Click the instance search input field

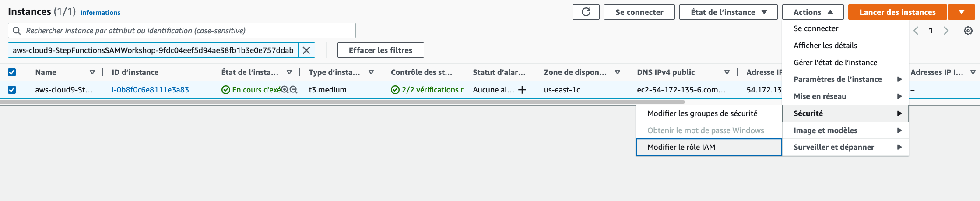point(182,31)
